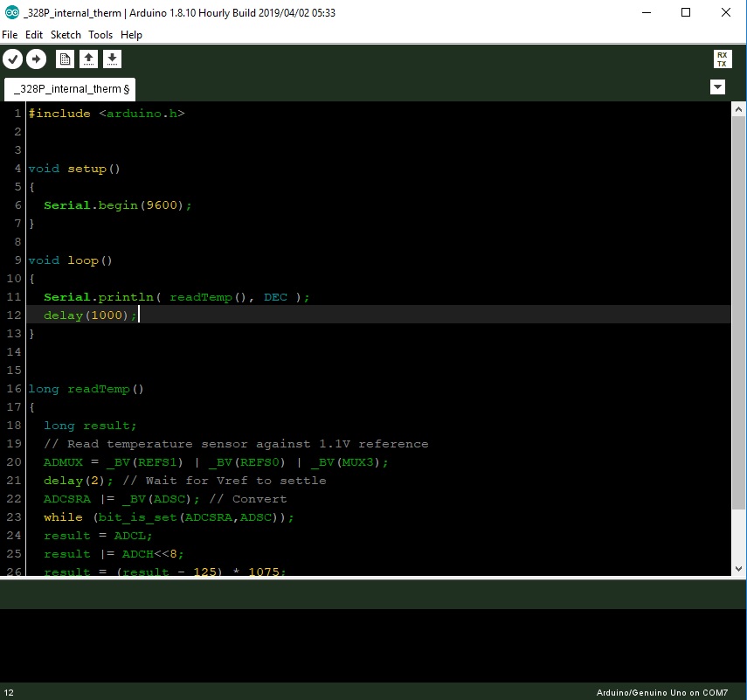Image resolution: width=747 pixels, height=700 pixels.
Task: Maximize the Arduino window
Action: point(686,12)
